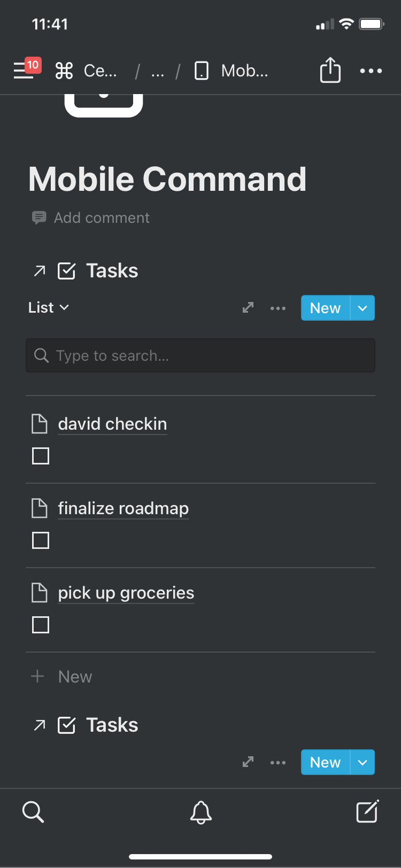Tap the blue New button in first Tasks
Screen dimensions: 401x868
tap(326, 308)
